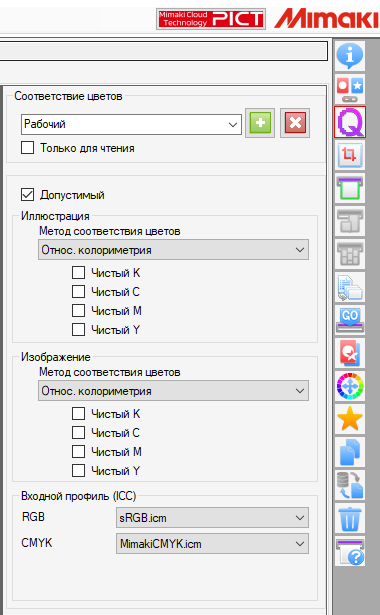Click the orange star favorites icon
380x615 pixels.
pos(350,419)
